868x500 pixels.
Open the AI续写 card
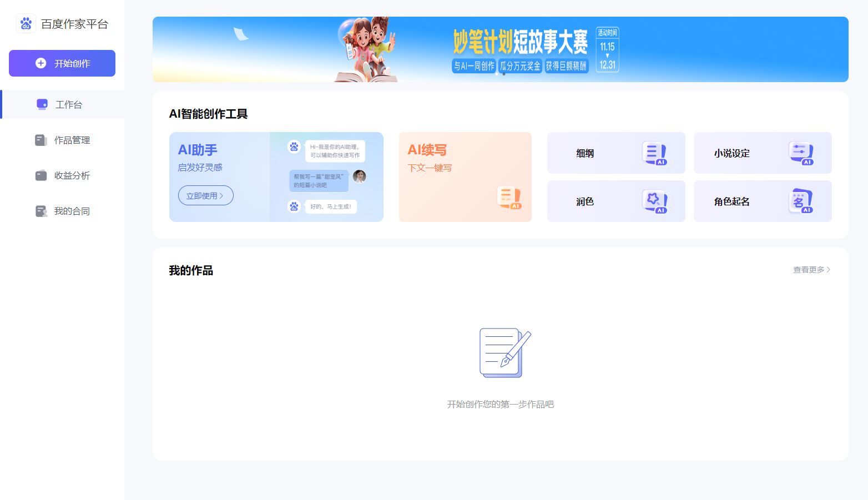pos(465,177)
